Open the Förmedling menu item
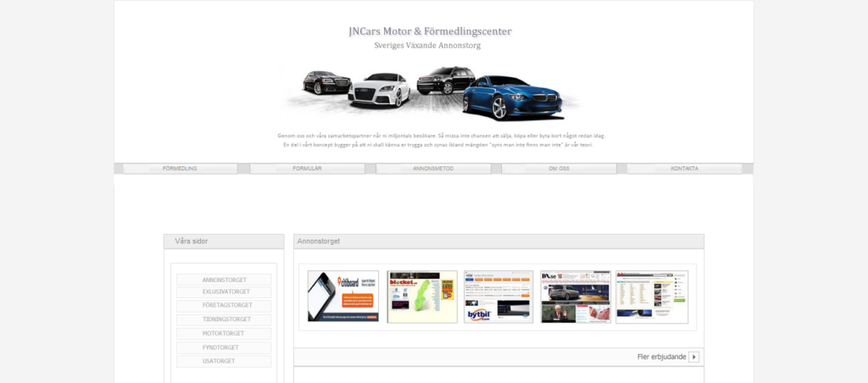Image resolution: width=868 pixels, height=383 pixels. coord(180,169)
